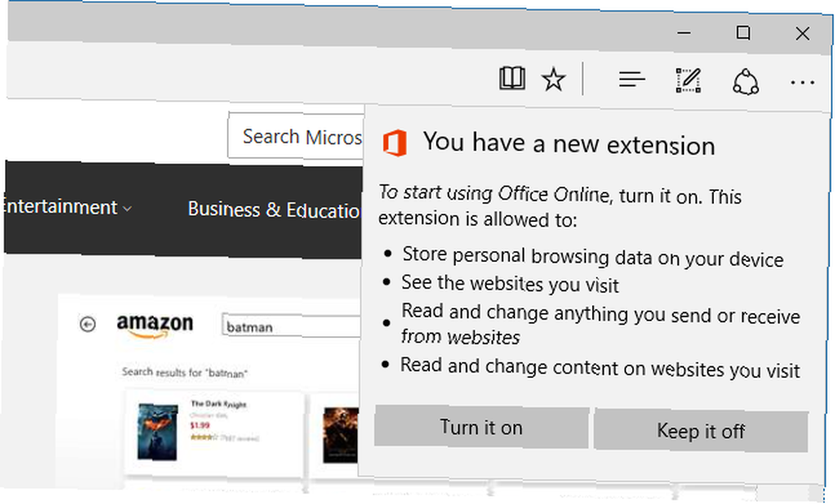Viewport: 835px width, 504px height.
Task: Open the More actions ellipsis menu
Action: click(x=802, y=83)
